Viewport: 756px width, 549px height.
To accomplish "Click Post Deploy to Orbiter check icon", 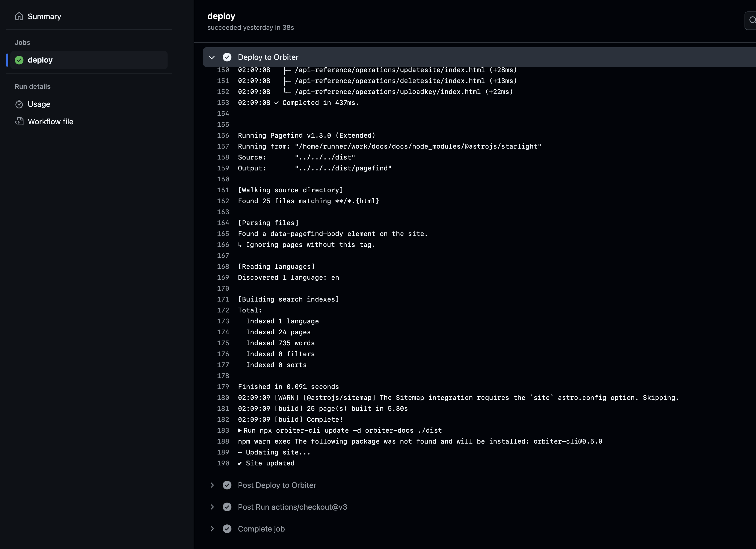I will click(x=227, y=485).
